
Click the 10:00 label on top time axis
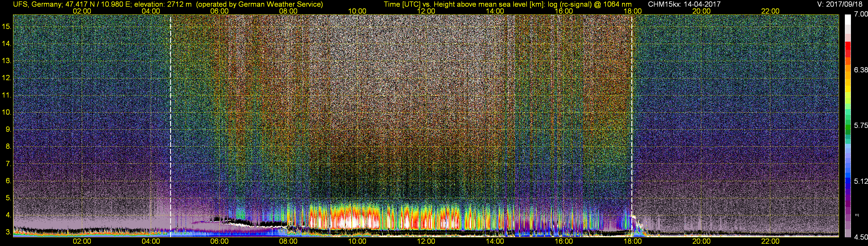(357, 11)
